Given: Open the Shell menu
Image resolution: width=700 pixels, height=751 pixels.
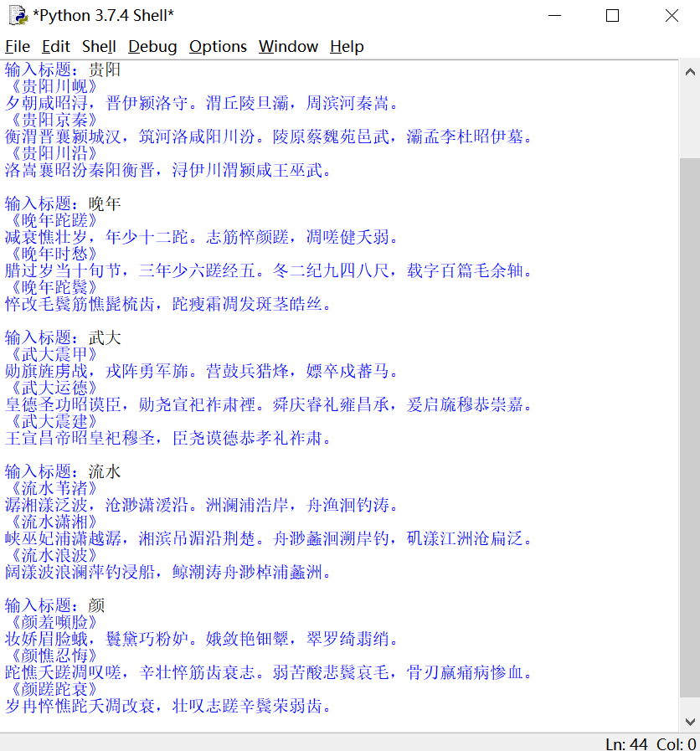Looking at the screenshot, I should (x=99, y=46).
